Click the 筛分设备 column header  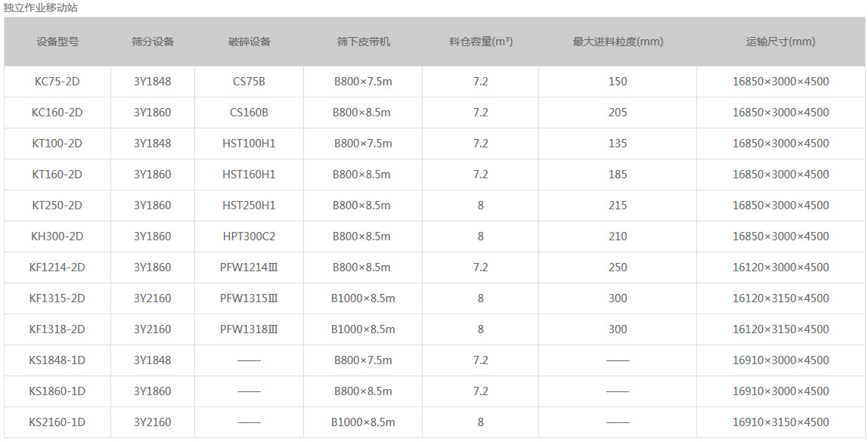click(153, 42)
